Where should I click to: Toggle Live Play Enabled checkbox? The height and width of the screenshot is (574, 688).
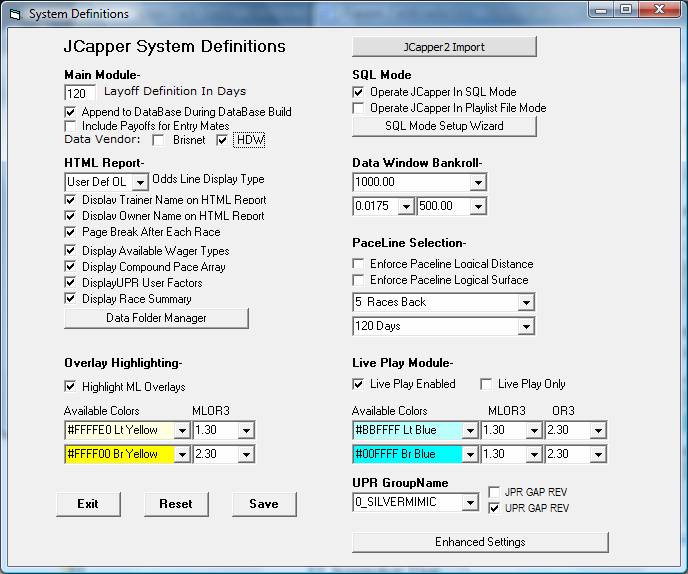pyautogui.click(x=358, y=384)
